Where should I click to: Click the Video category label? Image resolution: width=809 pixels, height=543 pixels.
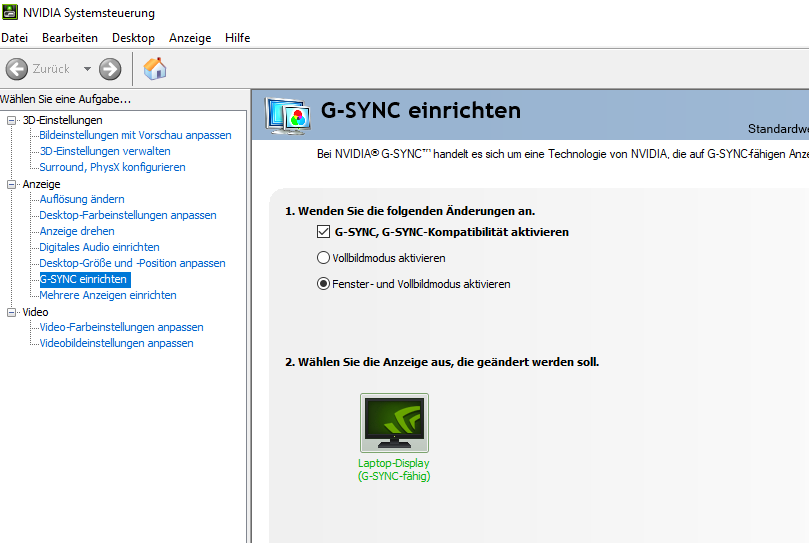[x=35, y=312]
